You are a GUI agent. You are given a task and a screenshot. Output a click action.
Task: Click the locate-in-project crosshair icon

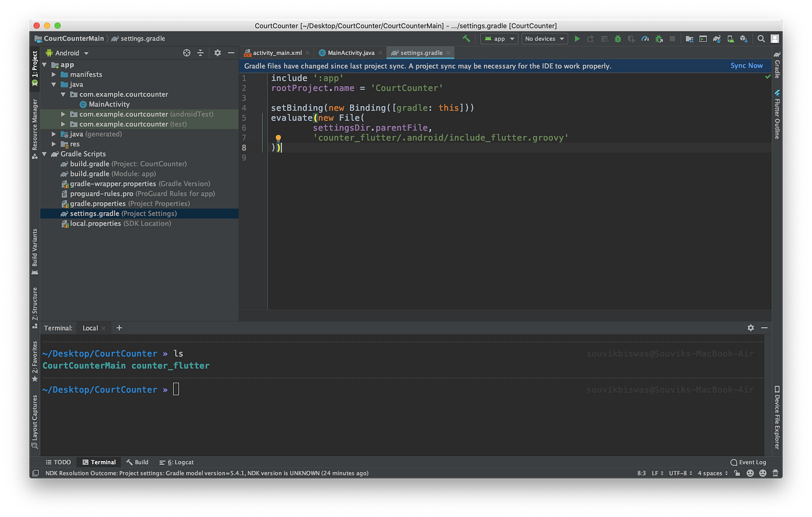[187, 53]
